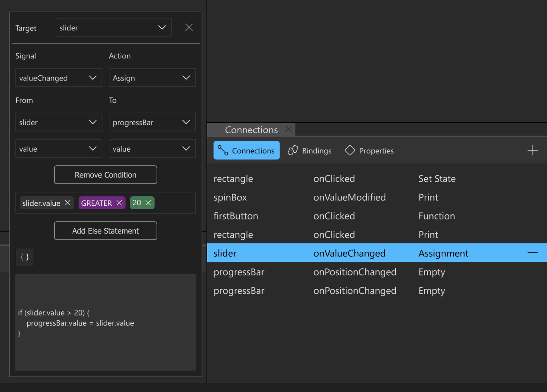Click the Add Else Statement button
The image size is (547, 392).
[105, 231]
